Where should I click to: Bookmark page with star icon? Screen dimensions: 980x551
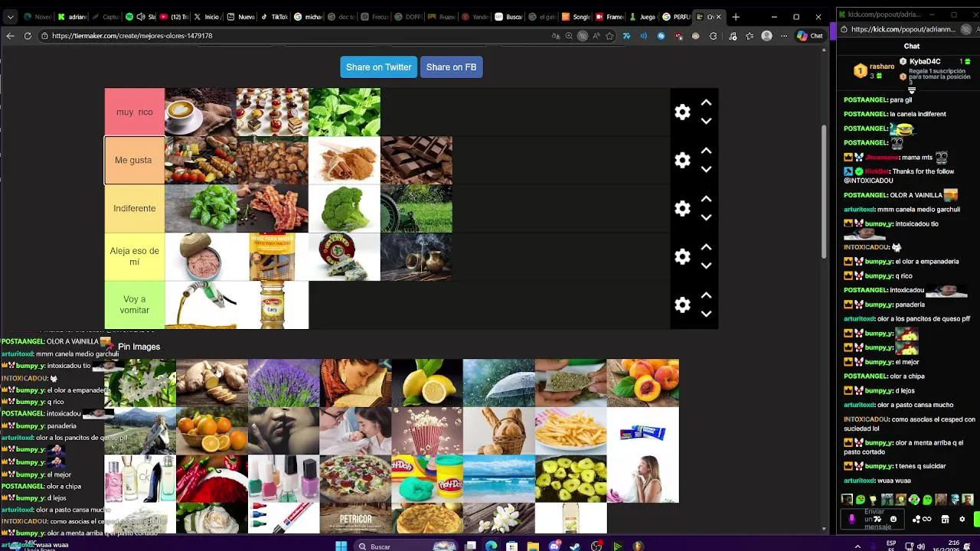[x=609, y=36]
